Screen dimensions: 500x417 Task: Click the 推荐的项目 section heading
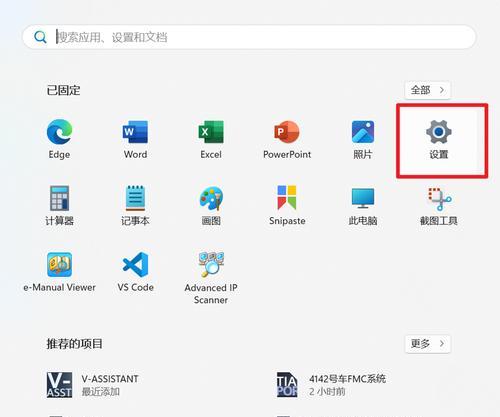(74, 344)
